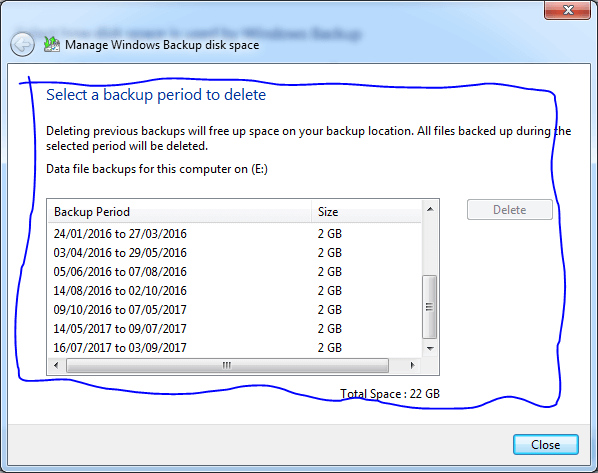Click the vertical scrollbar thumb

click(x=430, y=307)
